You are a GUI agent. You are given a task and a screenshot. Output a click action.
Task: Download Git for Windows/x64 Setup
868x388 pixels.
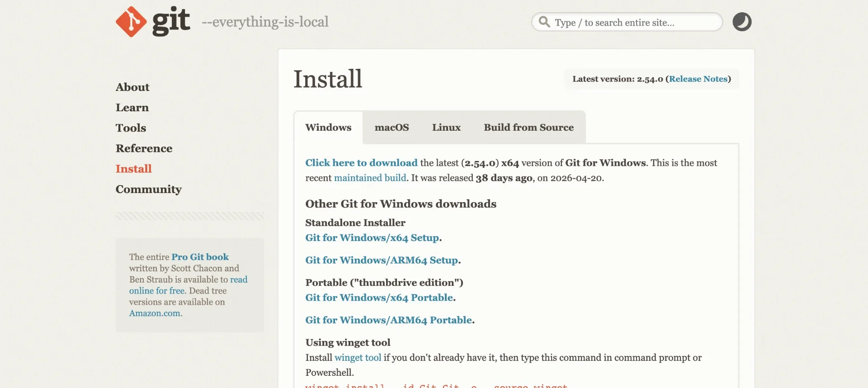coord(372,238)
